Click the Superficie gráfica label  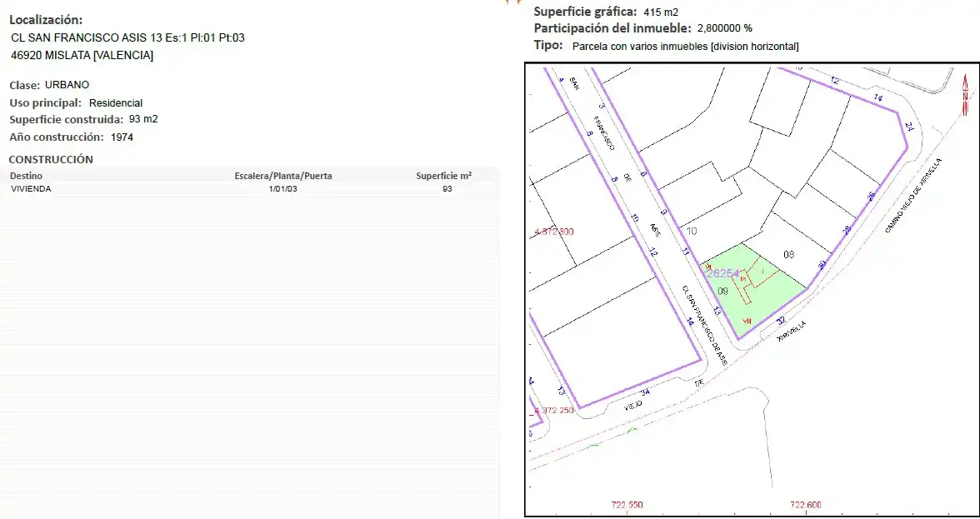(x=586, y=12)
